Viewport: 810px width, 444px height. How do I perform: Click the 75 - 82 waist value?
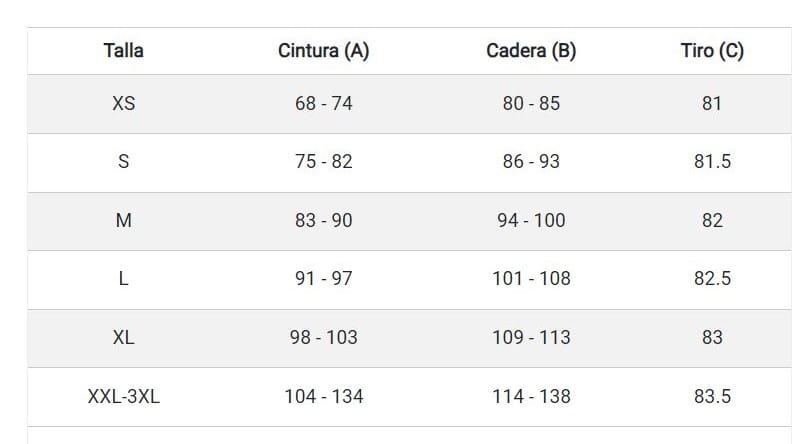point(323,162)
